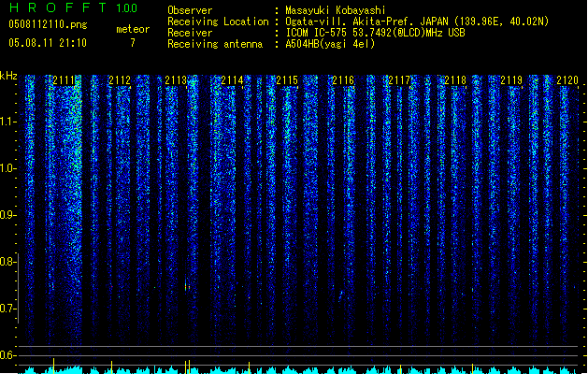Click the 1.0 frequency axis label
Screen dimensions: 588x374
pyautogui.click(x=7, y=168)
